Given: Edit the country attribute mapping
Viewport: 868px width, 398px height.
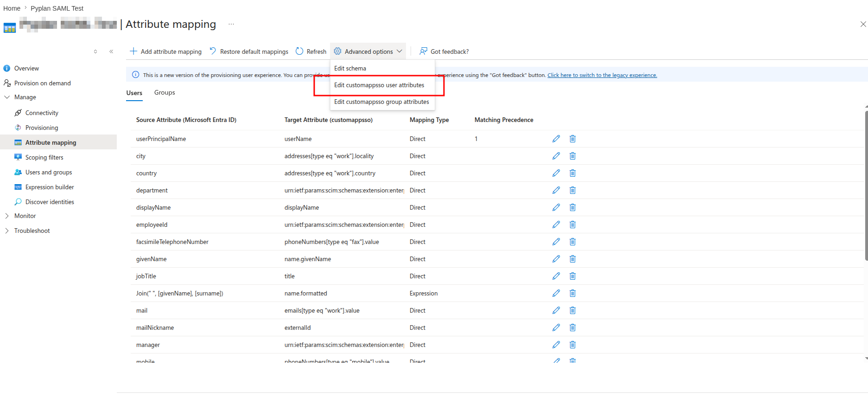Looking at the screenshot, I should coord(556,173).
